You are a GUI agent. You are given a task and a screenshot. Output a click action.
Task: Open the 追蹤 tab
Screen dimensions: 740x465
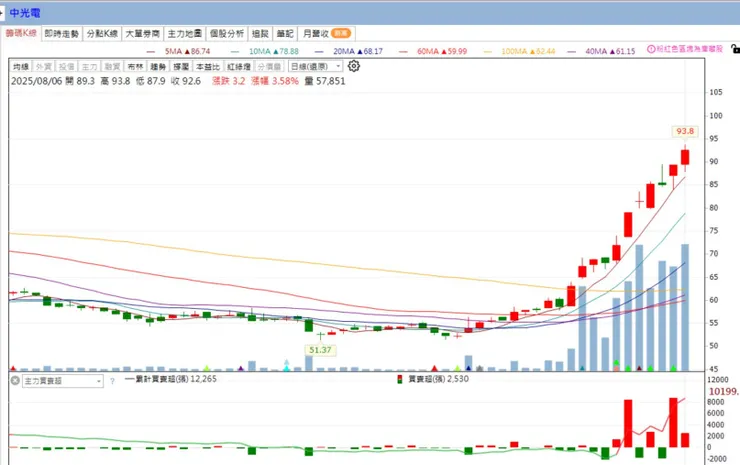[x=260, y=34]
